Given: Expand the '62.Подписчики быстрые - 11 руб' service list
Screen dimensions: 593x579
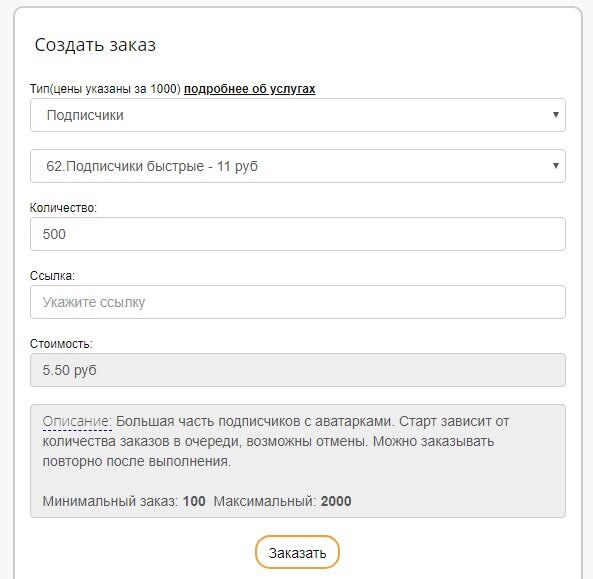Looking at the screenshot, I should tap(298, 166).
